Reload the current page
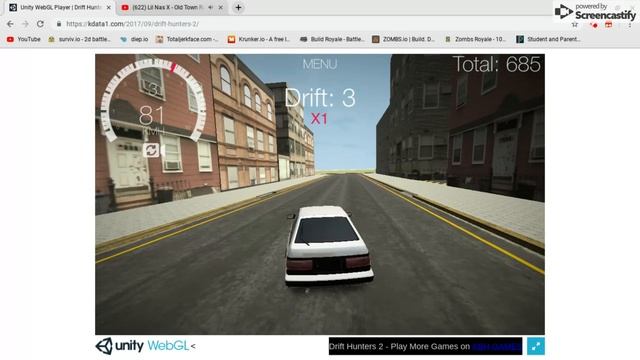640x360 pixels. (40, 24)
